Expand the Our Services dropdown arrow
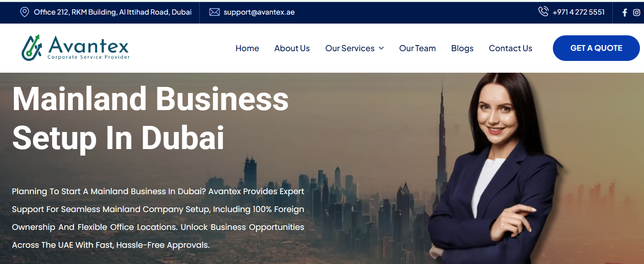This screenshot has width=644, height=264. [x=381, y=48]
